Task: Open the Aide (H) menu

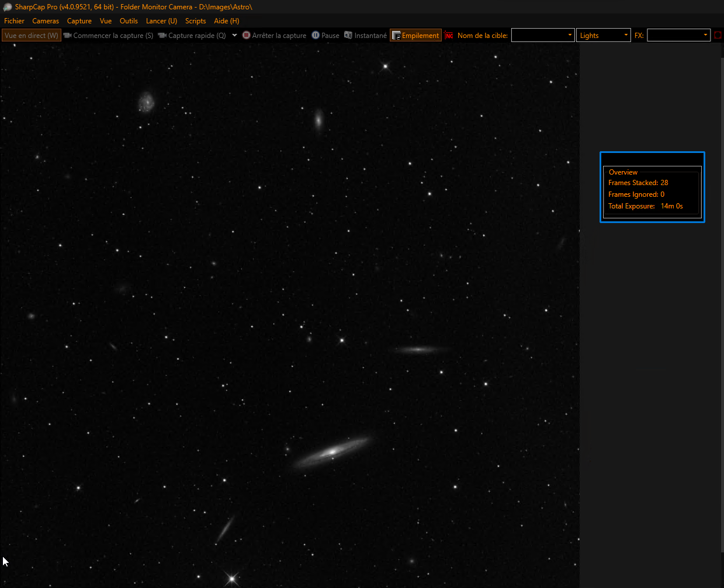Action: click(227, 21)
